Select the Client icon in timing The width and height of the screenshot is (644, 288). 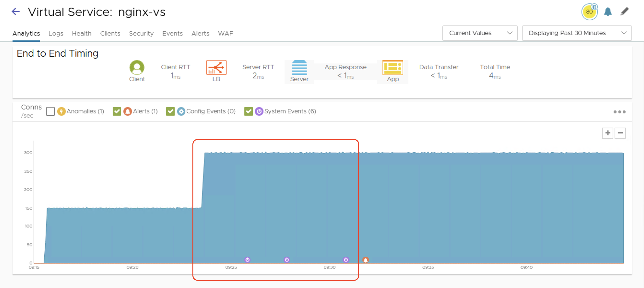pyautogui.click(x=137, y=67)
